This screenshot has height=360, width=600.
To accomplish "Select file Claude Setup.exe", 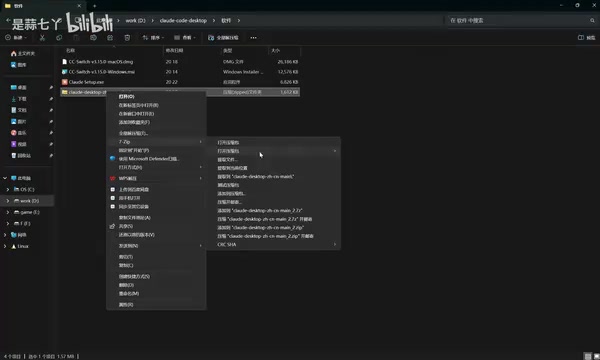I will click(180, 82).
